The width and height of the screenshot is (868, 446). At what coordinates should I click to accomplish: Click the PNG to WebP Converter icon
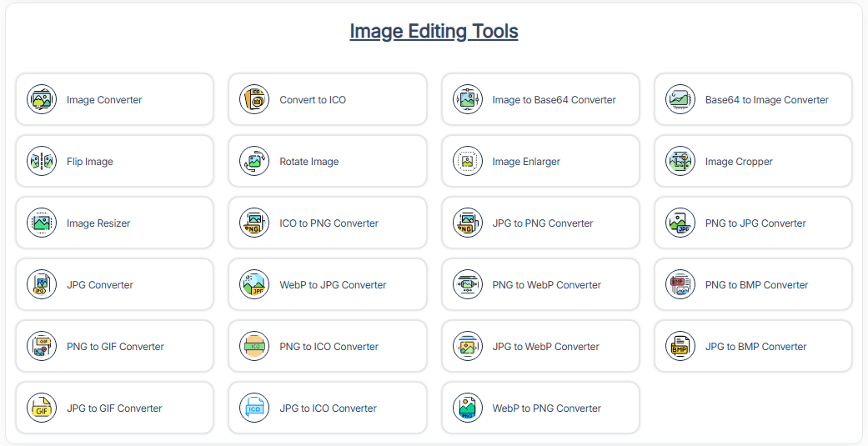[x=468, y=284]
